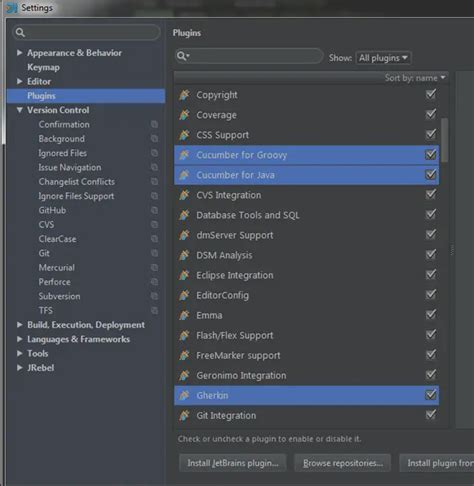This screenshot has width=474, height=486.
Task: Toggle the Gherkin plugin checkbox
Action: (x=431, y=395)
